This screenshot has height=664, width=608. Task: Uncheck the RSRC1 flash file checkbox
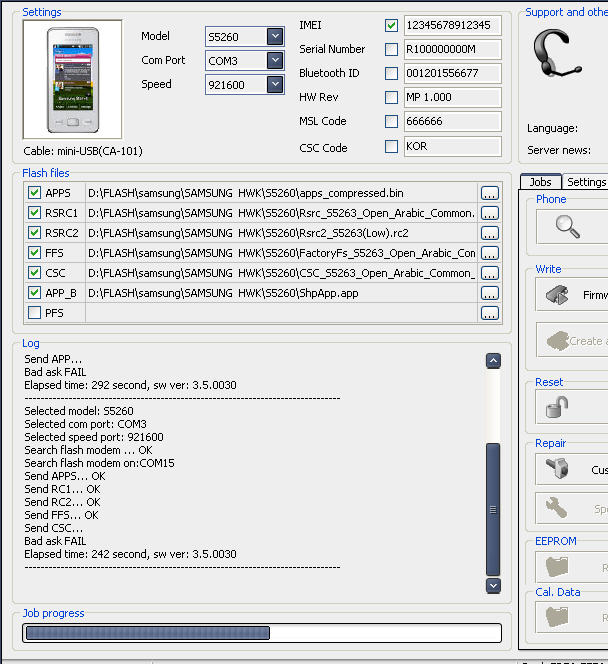[34, 213]
